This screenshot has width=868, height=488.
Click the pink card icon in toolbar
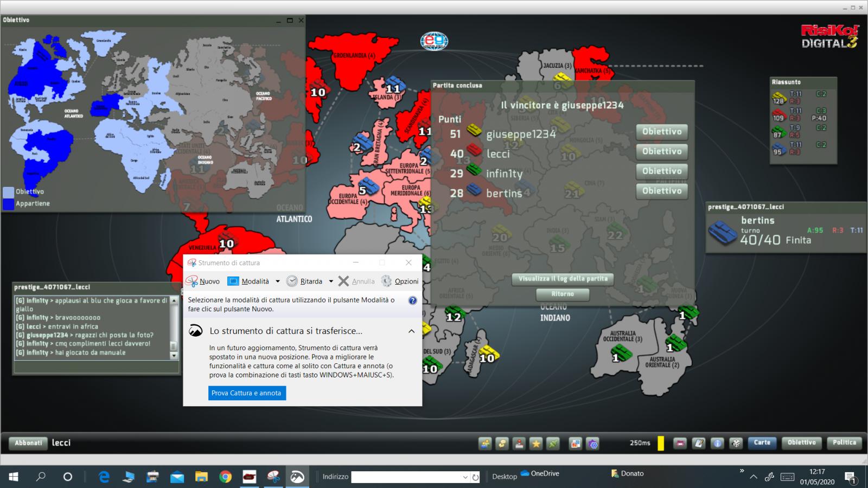680,443
